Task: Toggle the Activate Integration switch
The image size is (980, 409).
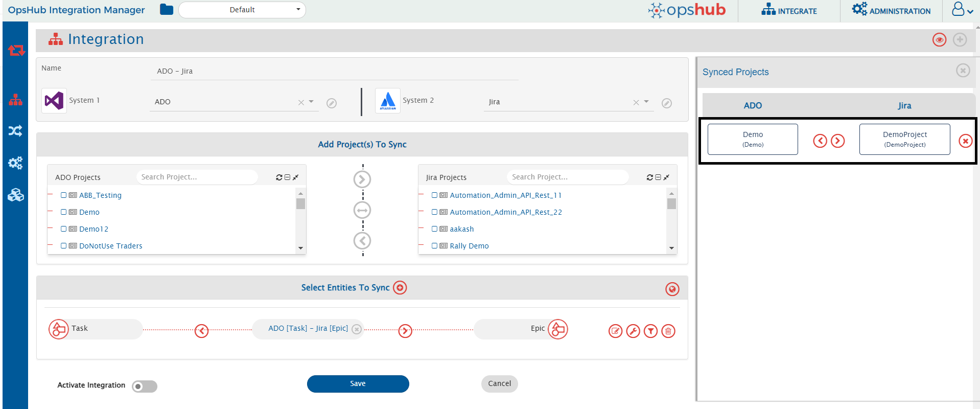Action: 145,387
